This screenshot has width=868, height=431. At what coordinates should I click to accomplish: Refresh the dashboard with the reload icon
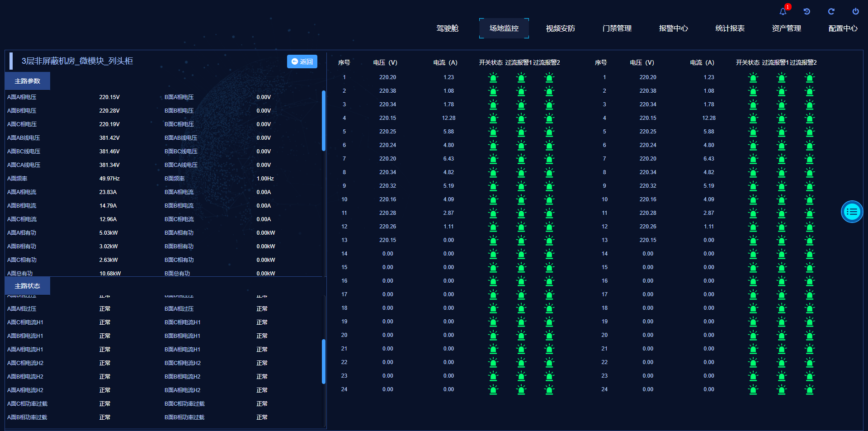tap(831, 11)
